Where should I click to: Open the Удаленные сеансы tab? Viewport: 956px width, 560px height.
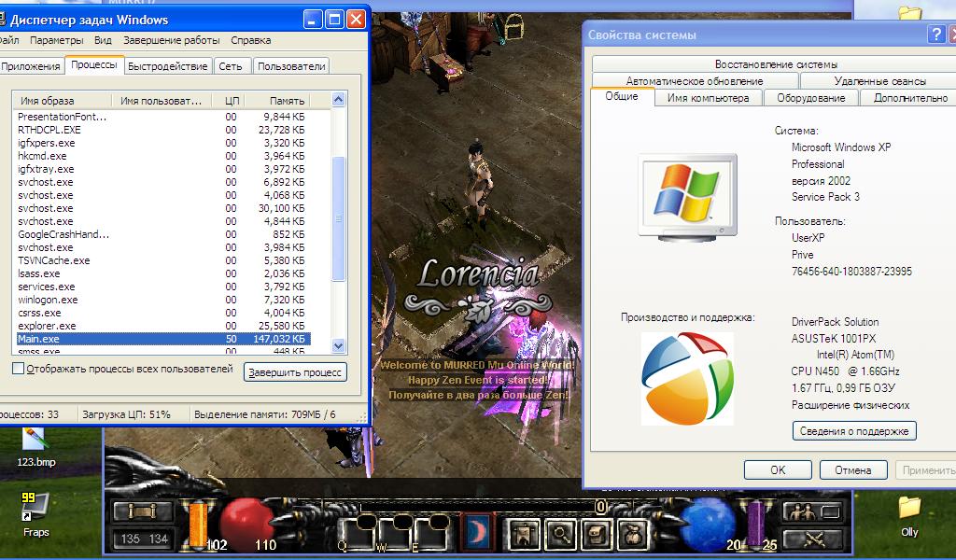coord(879,80)
